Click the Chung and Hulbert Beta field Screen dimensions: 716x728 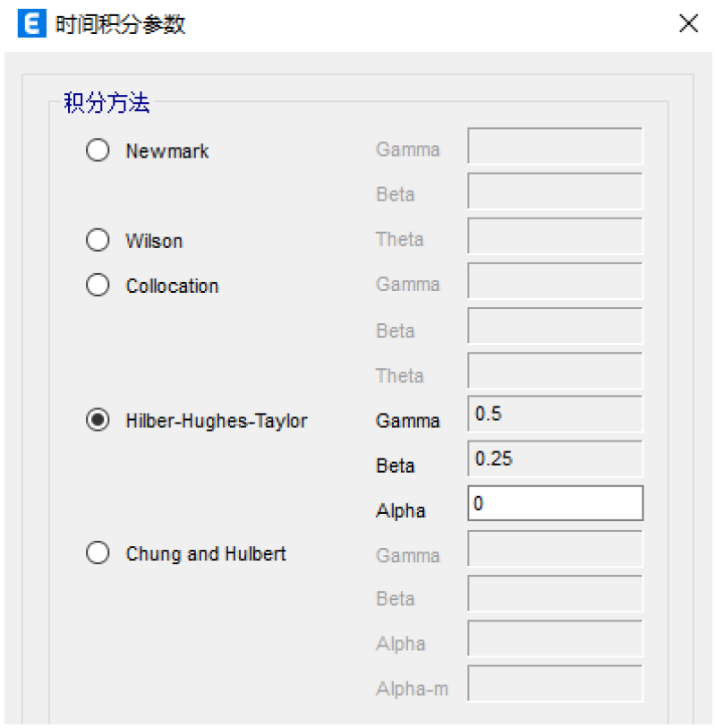557,598
